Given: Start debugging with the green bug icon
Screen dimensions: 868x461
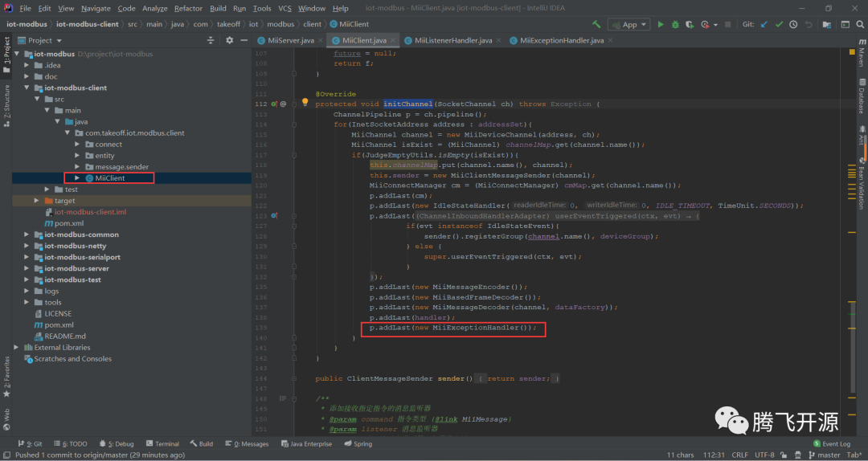Looking at the screenshot, I should pyautogui.click(x=674, y=24).
